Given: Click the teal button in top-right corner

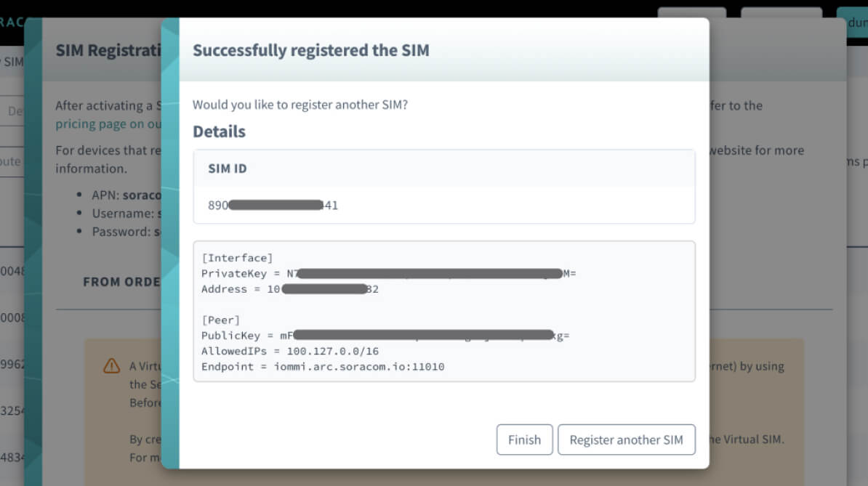Looking at the screenshot, I should [x=852, y=23].
